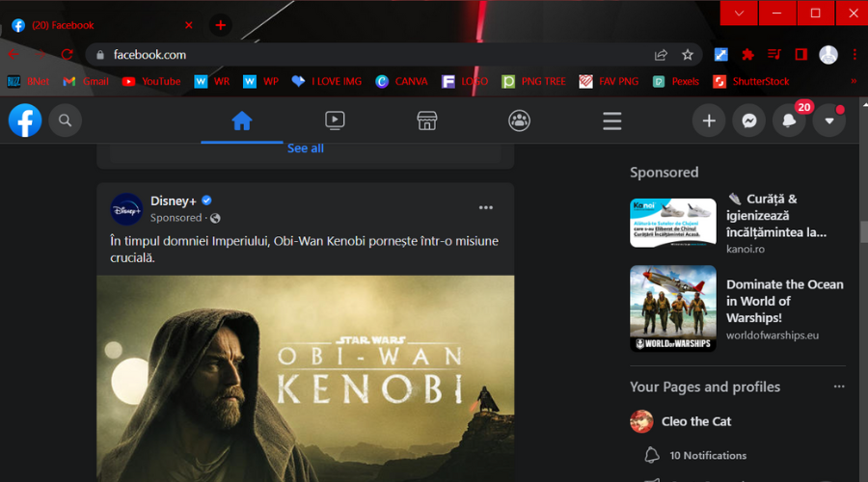Open the I LOVE IMG bookmark
The width and height of the screenshot is (868, 482).
[327, 81]
